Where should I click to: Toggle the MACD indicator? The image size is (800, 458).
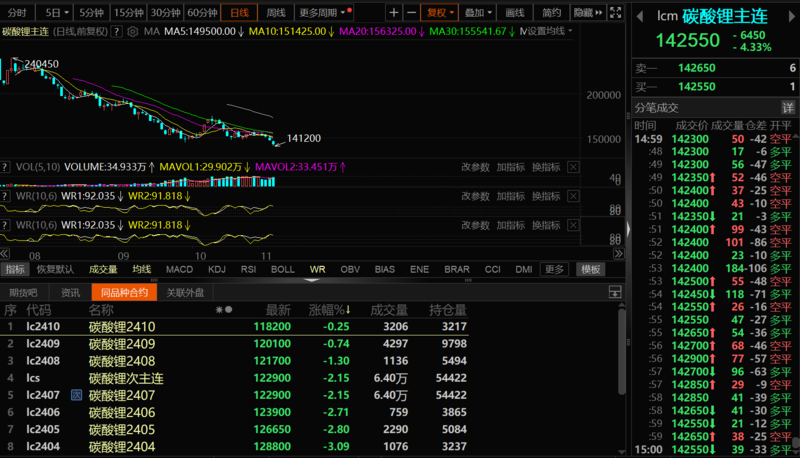point(179,269)
